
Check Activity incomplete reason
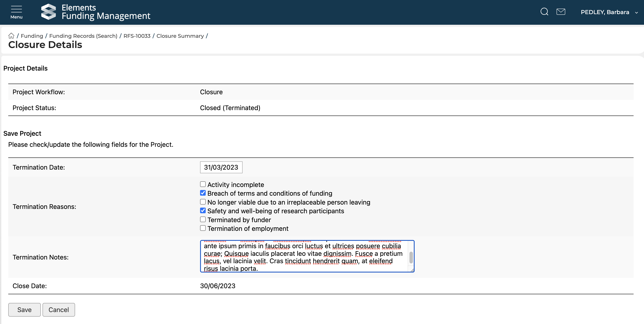coord(203,184)
